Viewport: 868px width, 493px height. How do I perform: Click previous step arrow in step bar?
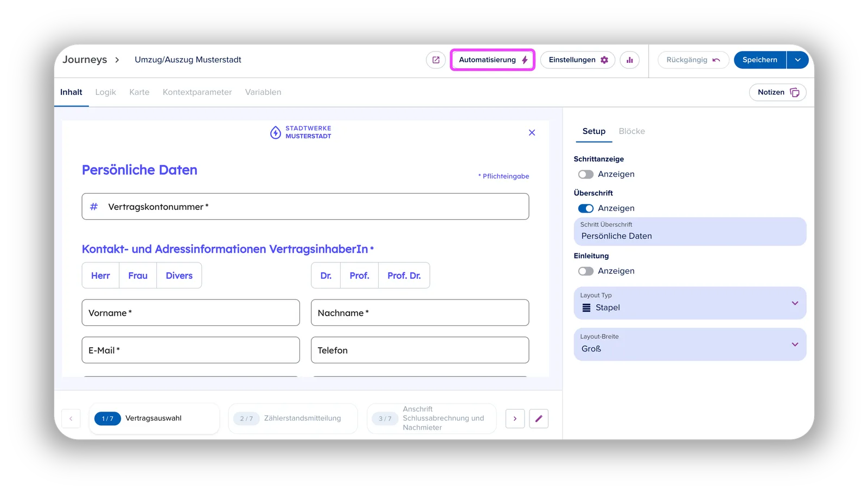coord(71,419)
